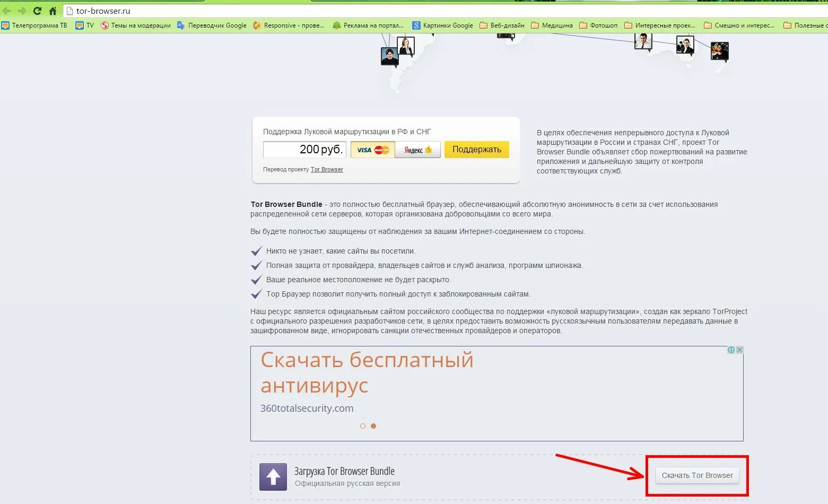
Task: Reload the page with the refresh icon
Action: (37, 11)
